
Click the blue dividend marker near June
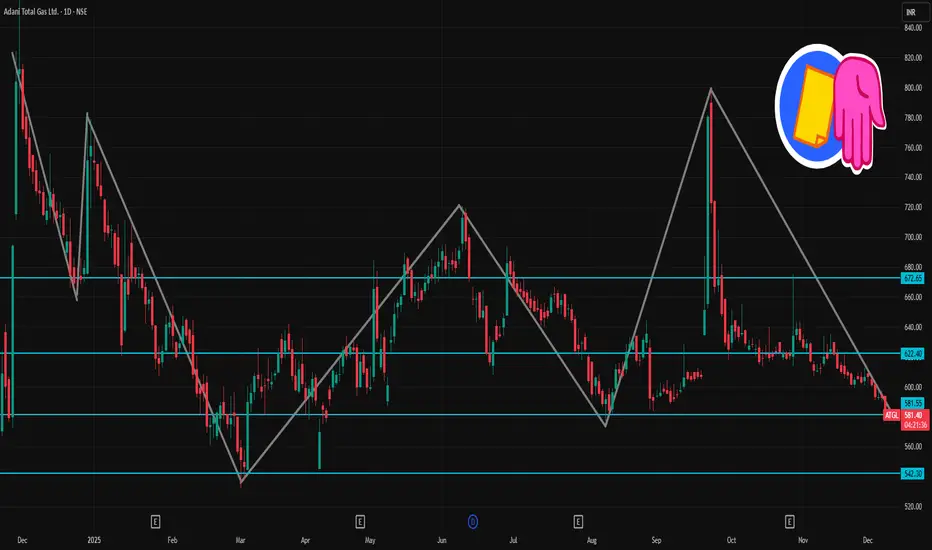click(473, 522)
